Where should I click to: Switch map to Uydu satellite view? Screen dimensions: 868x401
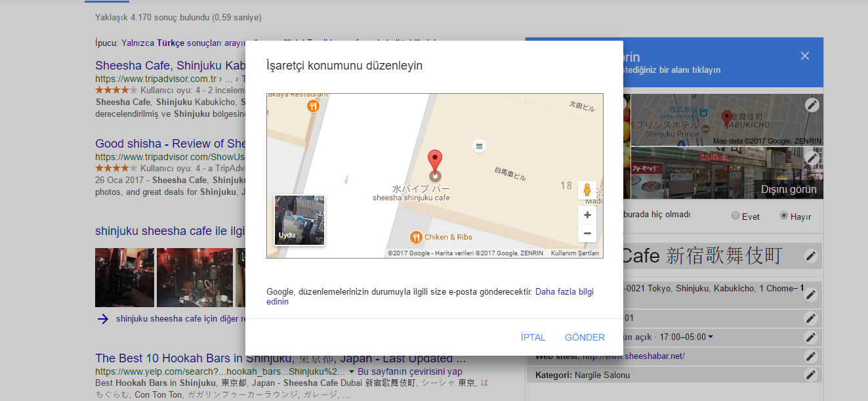pyautogui.click(x=299, y=220)
